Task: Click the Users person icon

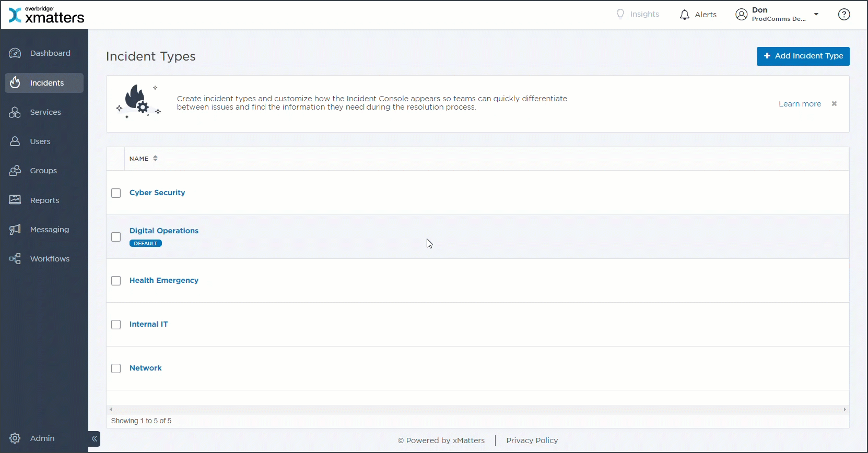Action: pyautogui.click(x=15, y=141)
